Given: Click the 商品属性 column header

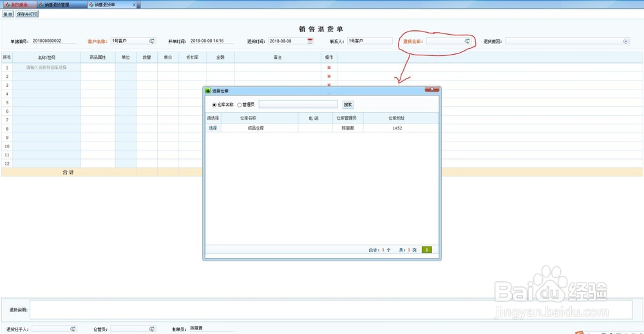Looking at the screenshot, I should [98, 57].
